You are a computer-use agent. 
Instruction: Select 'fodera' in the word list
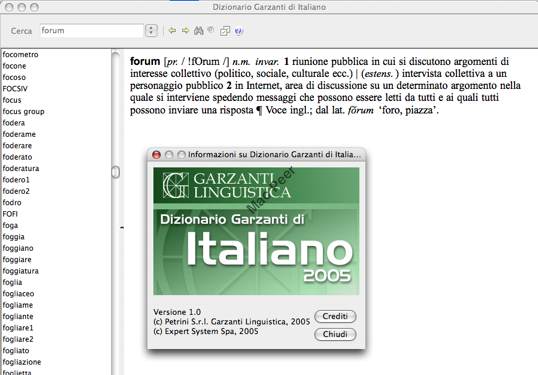[14, 123]
